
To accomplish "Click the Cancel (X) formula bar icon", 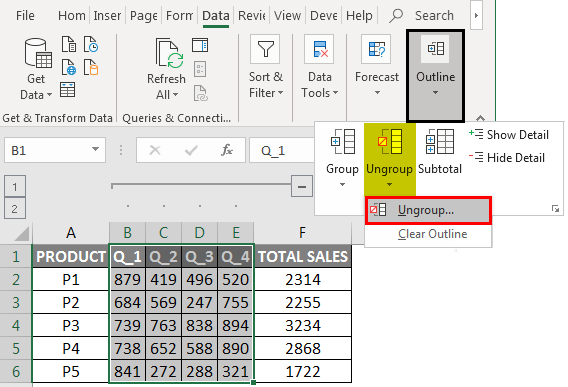I will pyautogui.click(x=155, y=150).
